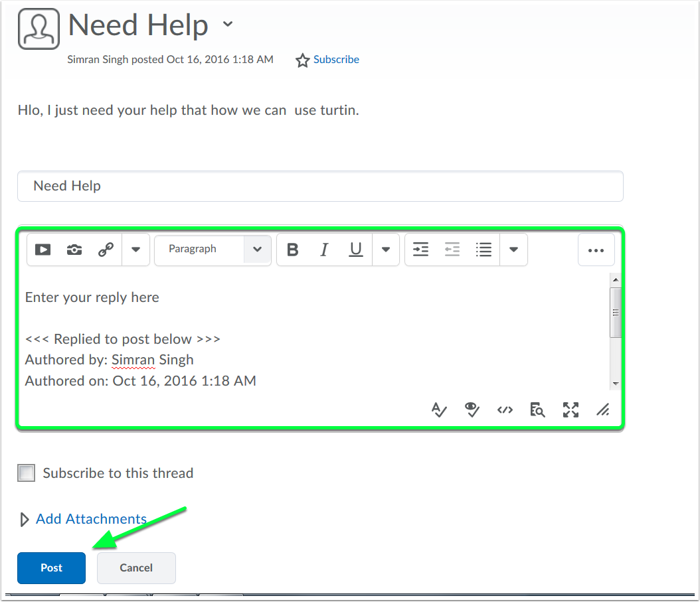Check Subscribe to this thread checkbox
Screen dimensions: 700x602
tap(27, 473)
